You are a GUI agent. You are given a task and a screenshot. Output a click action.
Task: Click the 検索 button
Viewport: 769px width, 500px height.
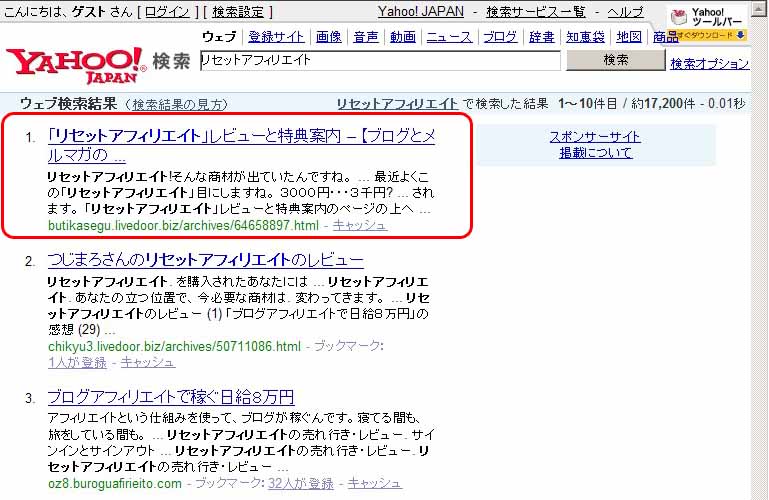pos(615,60)
